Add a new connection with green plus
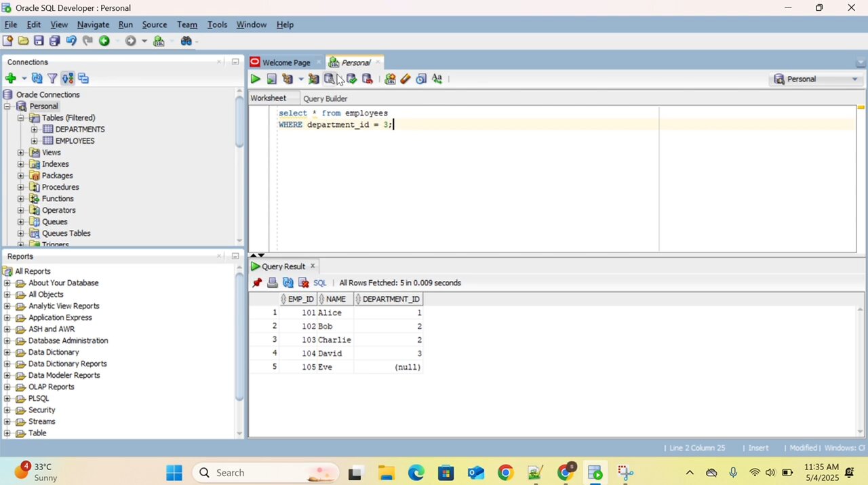 tap(10, 79)
